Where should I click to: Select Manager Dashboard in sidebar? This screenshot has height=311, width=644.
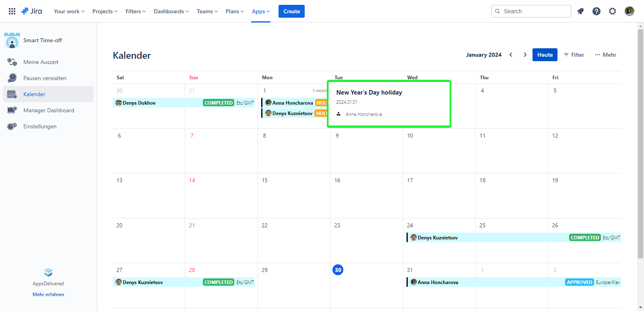pyautogui.click(x=48, y=110)
